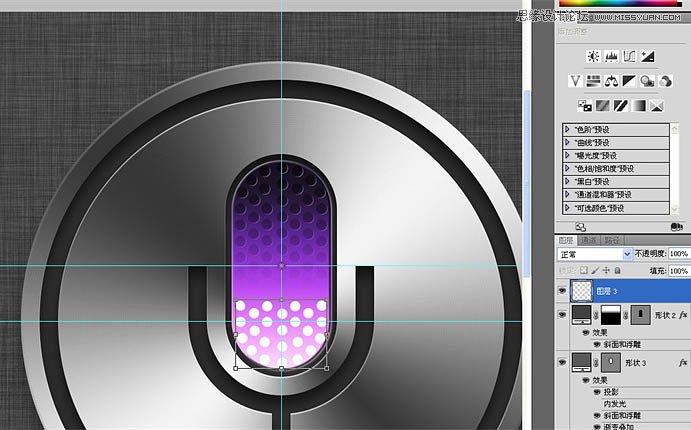Hide the 形状 3 layer
Image resolution: width=691 pixels, height=430 pixels.
[x=562, y=362]
